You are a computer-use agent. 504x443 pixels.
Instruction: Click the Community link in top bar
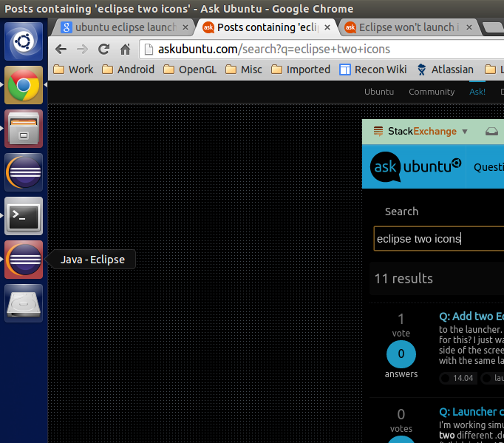coord(432,92)
